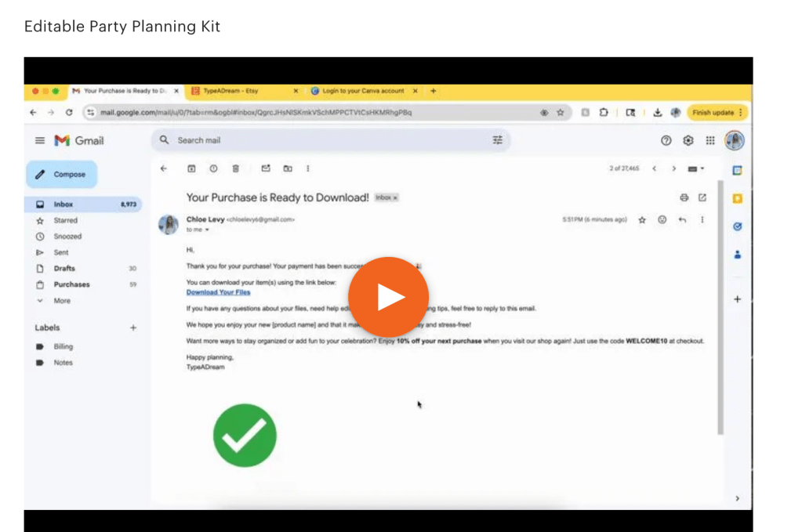The width and height of the screenshot is (802, 532).
Task: Show search options in the search bar
Action: point(497,140)
